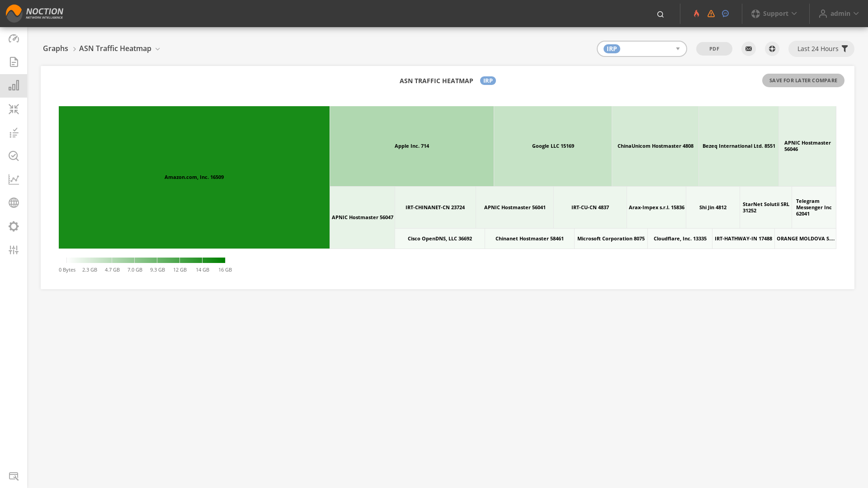868x488 pixels.
Task: Open the admin user dropdown
Action: coord(839,14)
